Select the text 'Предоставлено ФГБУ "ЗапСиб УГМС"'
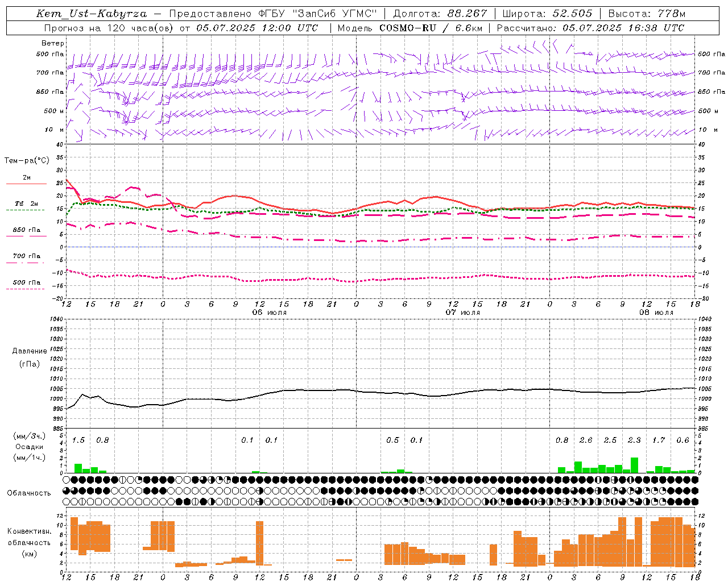 274,14
